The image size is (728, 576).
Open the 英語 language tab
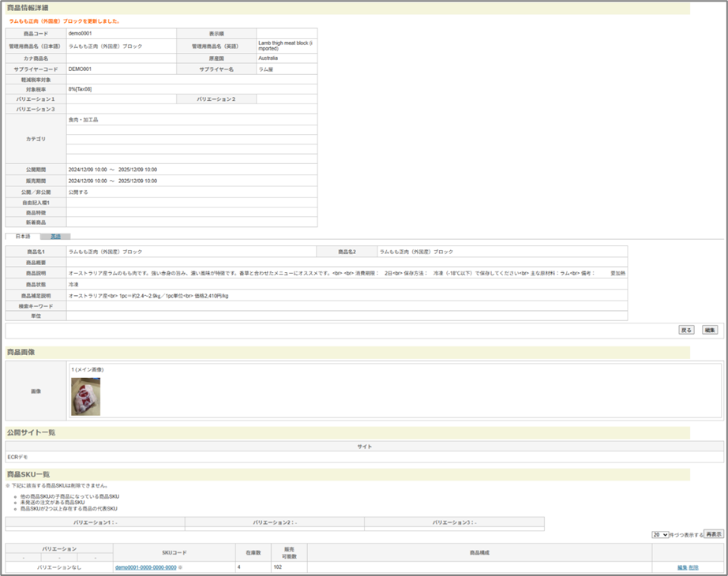coord(56,236)
